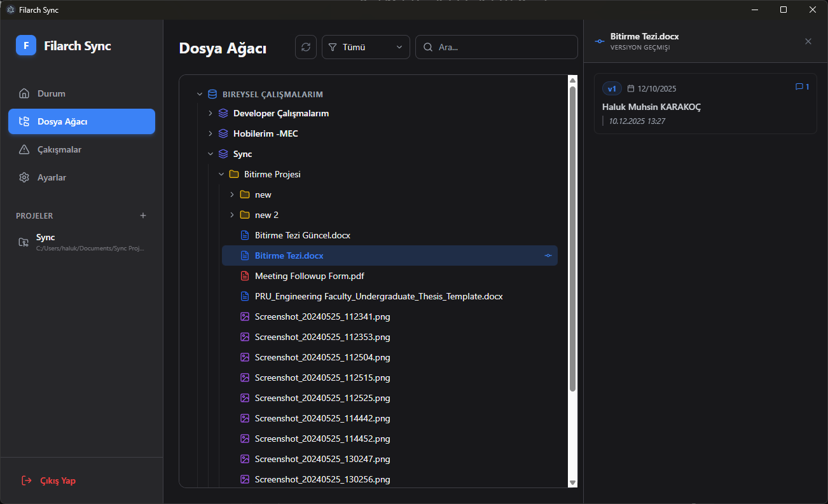Click the Bireysel Çalışmalarım database icon
Viewport: 828px width, 504px height.
tap(212, 94)
